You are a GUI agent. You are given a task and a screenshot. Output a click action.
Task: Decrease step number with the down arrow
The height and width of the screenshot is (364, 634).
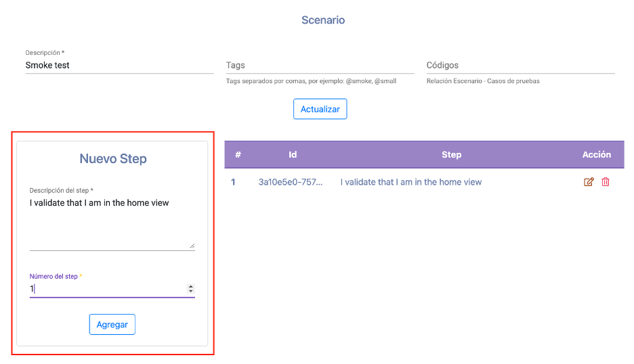[x=190, y=291]
